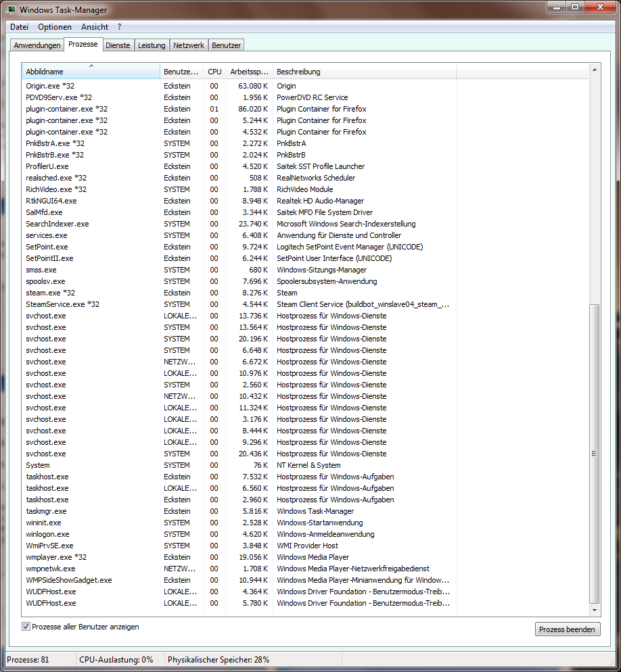Click the scrollbar up arrow
Image resolution: width=621 pixels, height=672 pixels.
click(x=595, y=70)
